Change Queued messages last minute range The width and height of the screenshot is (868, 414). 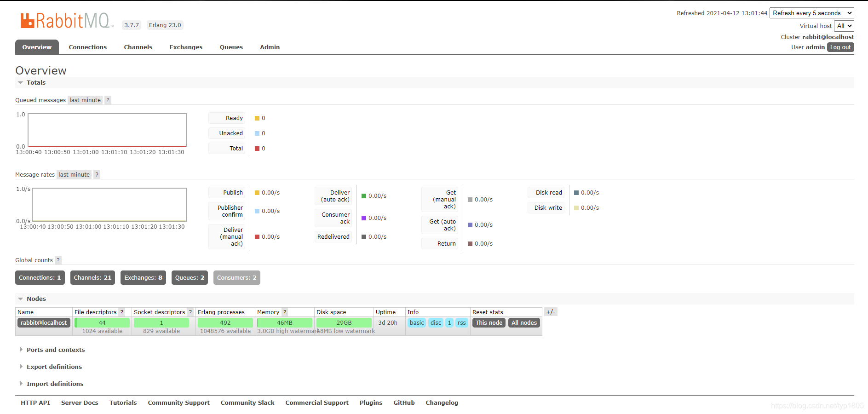85,100
